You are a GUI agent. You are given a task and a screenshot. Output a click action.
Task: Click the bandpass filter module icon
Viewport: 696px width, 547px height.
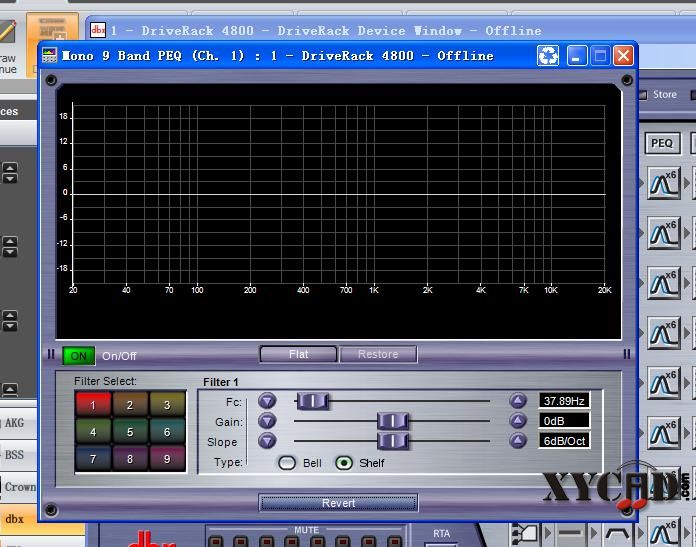click(x=617, y=532)
